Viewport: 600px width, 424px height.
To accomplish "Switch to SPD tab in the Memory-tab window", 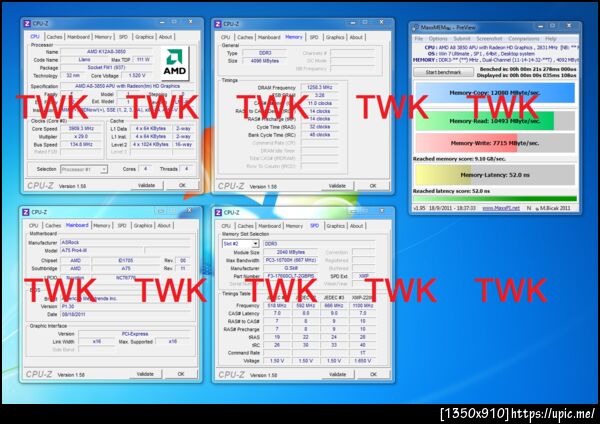I will click(x=314, y=38).
